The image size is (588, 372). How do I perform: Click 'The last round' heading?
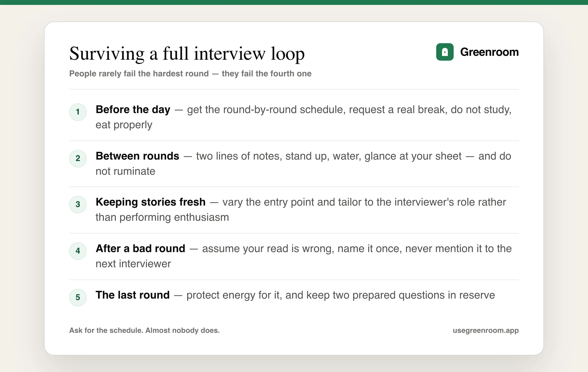pyautogui.click(x=133, y=295)
